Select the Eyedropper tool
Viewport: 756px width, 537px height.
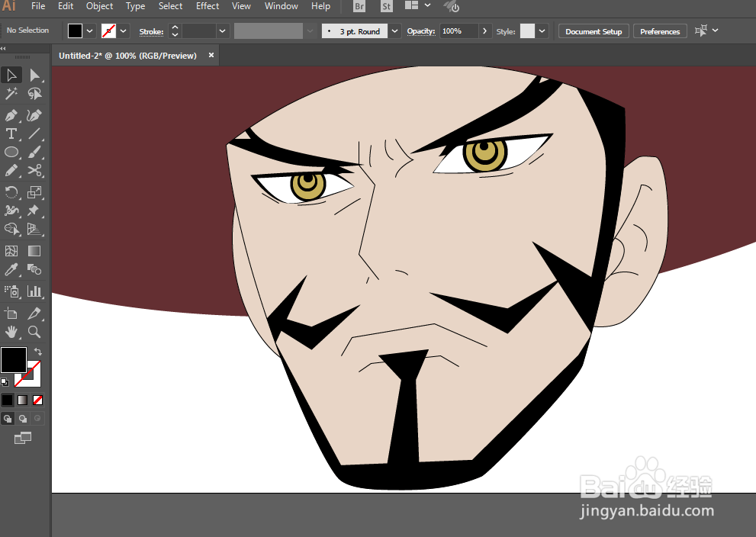(x=11, y=269)
